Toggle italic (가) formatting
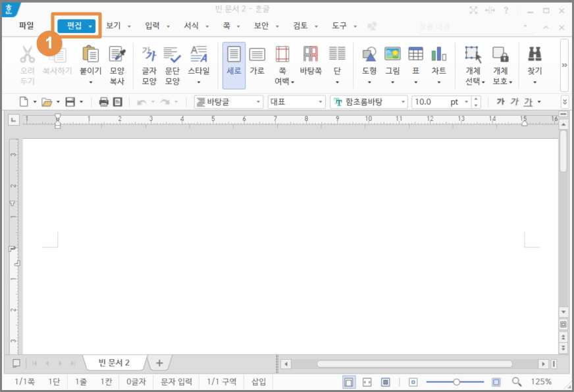 point(514,102)
